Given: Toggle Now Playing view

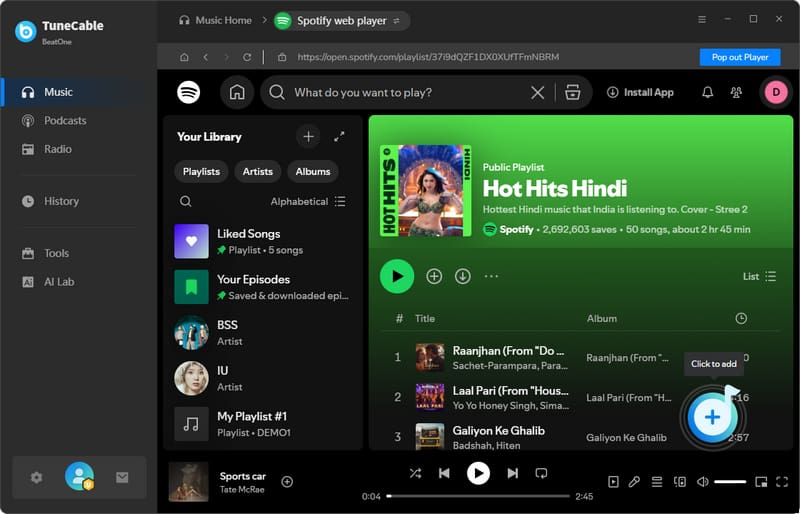Looking at the screenshot, I should pyautogui.click(x=613, y=481).
